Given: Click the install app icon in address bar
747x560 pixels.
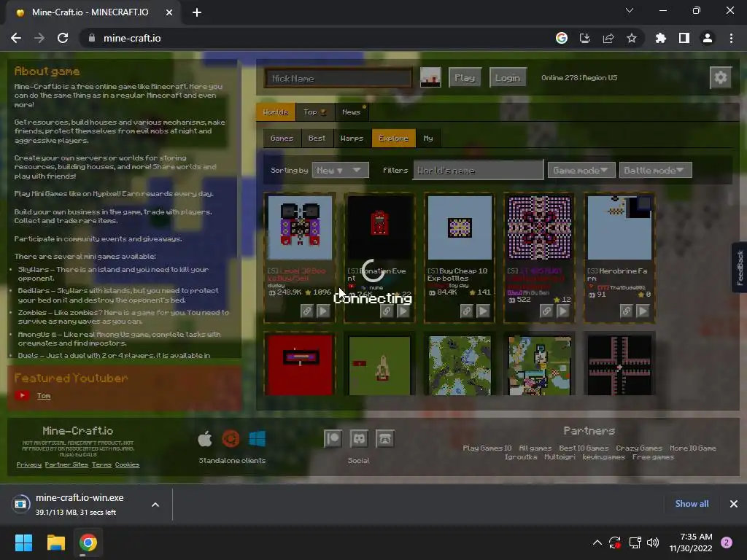Looking at the screenshot, I should [585, 38].
